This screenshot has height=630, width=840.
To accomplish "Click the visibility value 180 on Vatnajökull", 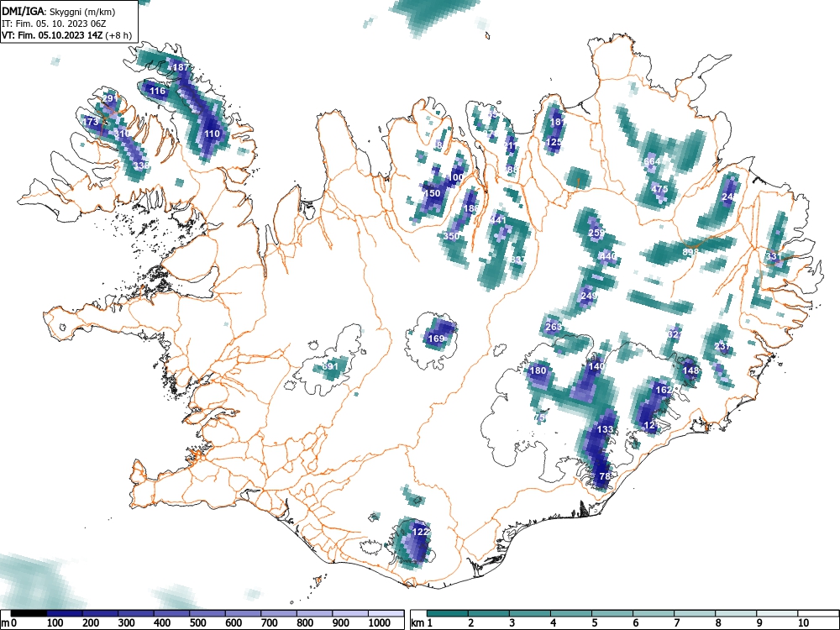I will point(538,370).
